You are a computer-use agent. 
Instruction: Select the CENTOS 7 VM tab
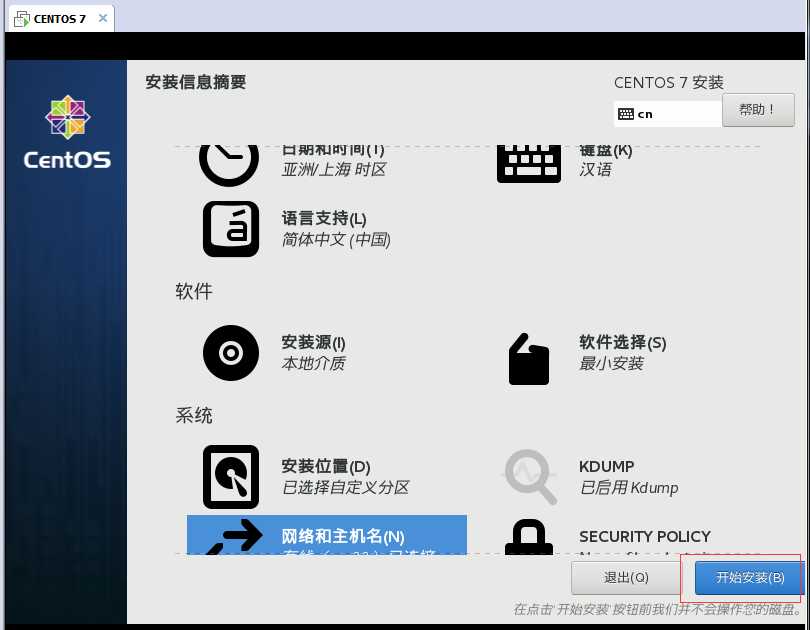(x=60, y=19)
